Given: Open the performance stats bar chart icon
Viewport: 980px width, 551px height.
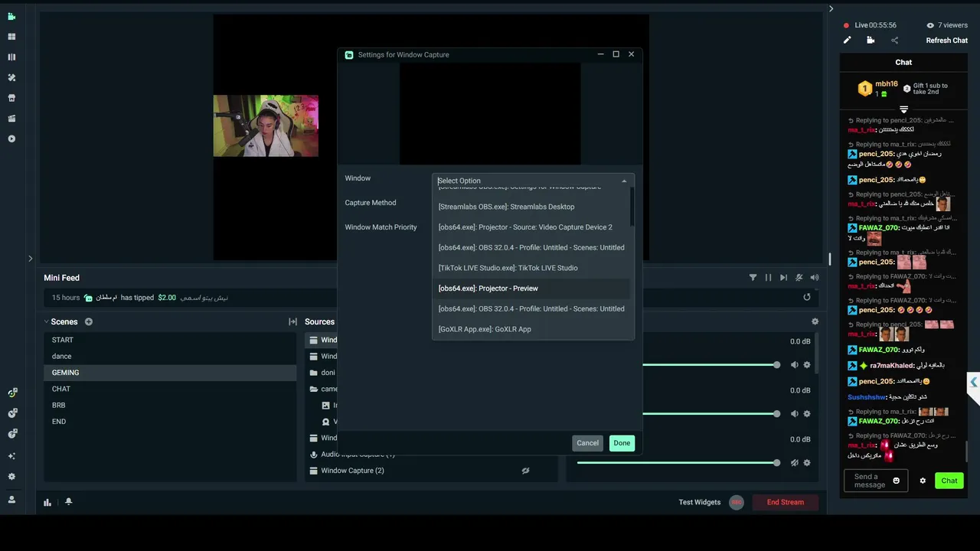Looking at the screenshot, I should [x=47, y=502].
